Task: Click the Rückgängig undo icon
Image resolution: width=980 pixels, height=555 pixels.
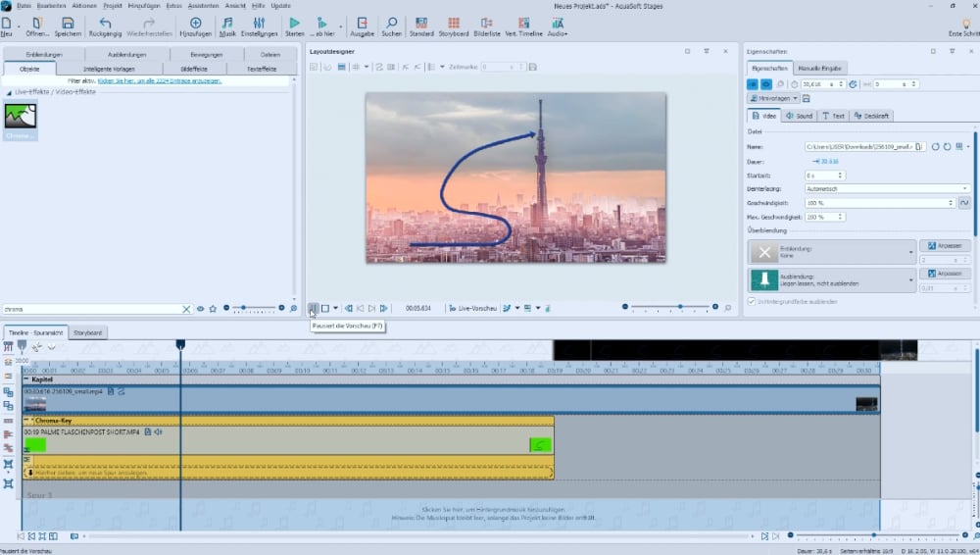Action: pyautogui.click(x=105, y=23)
